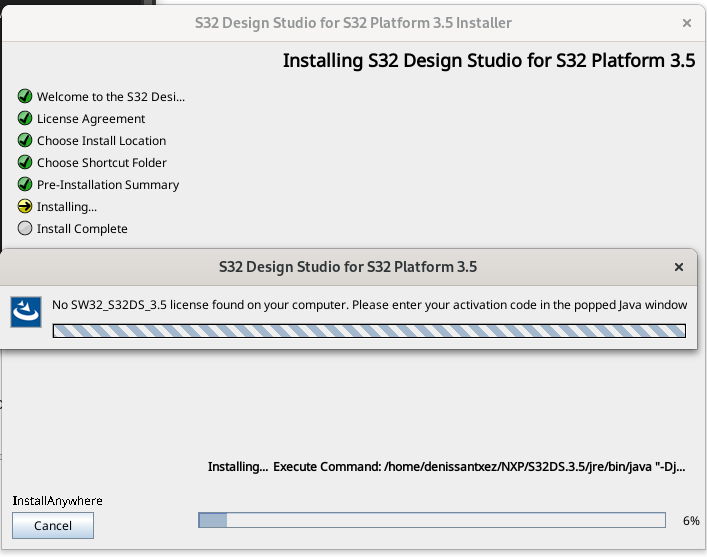Select the Pre-Installation Summary step label

pos(108,185)
